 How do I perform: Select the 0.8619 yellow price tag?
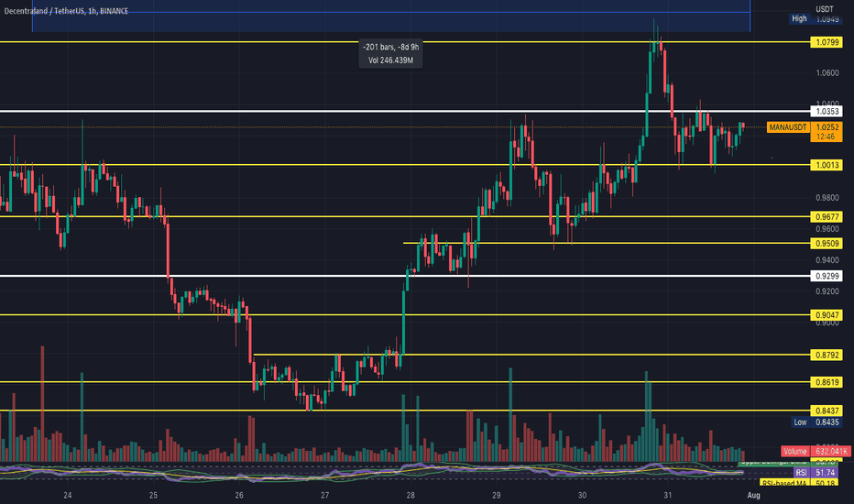coord(827,382)
